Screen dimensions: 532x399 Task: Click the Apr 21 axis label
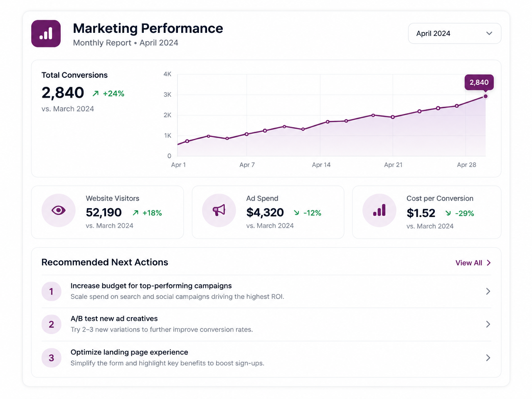pyautogui.click(x=393, y=165)
